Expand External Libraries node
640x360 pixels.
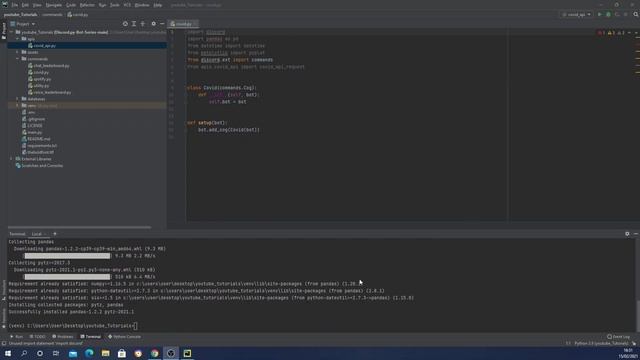[12, 159]
